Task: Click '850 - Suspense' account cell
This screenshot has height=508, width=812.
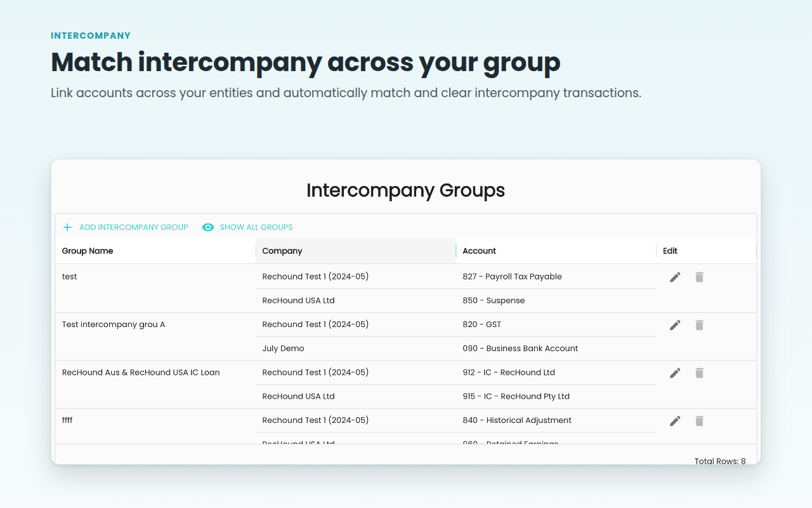Action: click(556, 300)
